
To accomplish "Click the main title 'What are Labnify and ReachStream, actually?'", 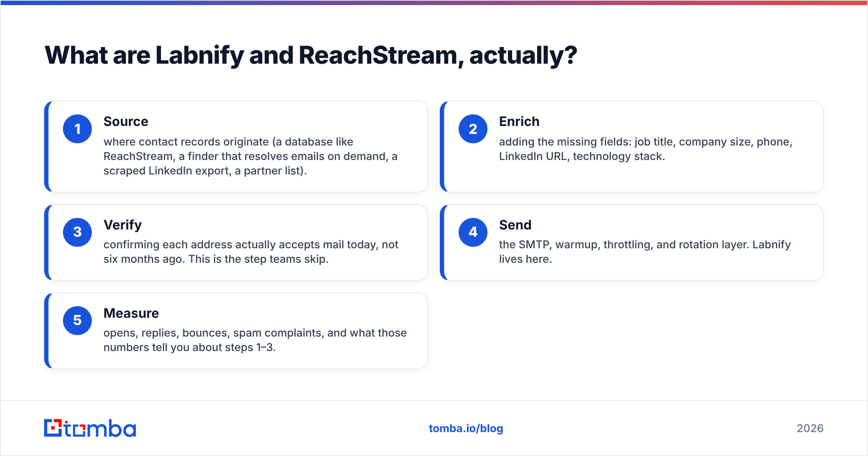I will pos(311,55).
